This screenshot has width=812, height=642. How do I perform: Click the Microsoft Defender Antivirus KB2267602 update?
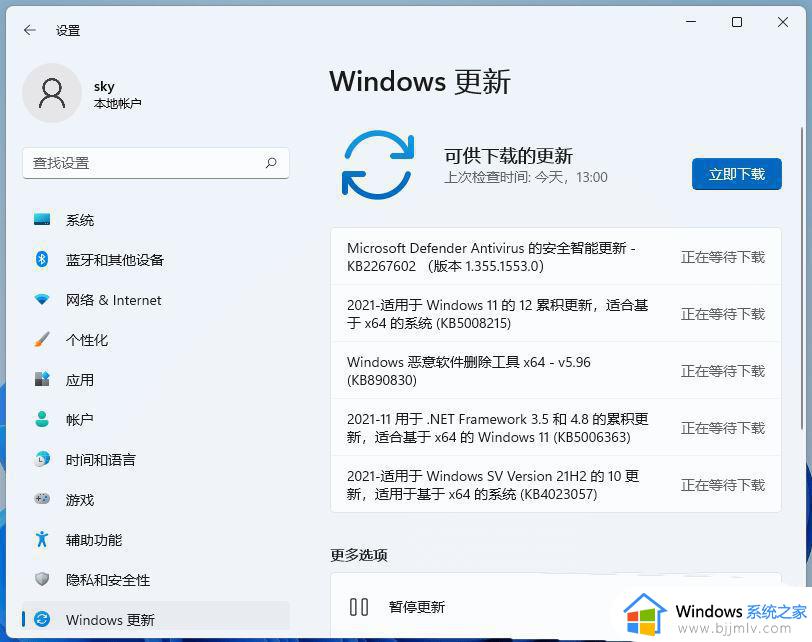tap(556, 257)
